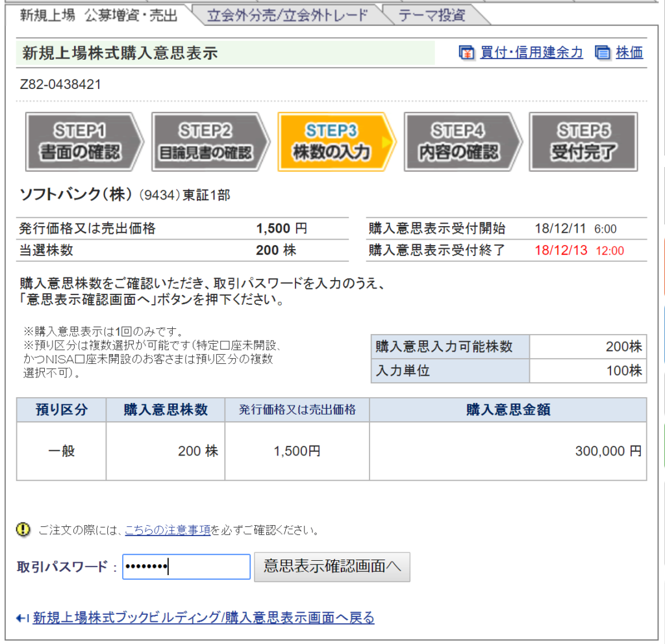Click the yellow caution icon beside ご注文の際には
Screen dimensions: 665x644
click(x=23, y=530)
